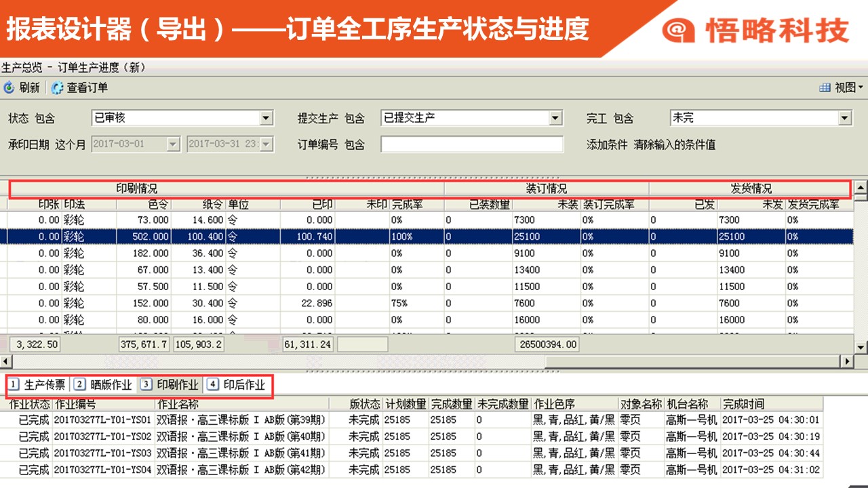The width and height of the screenshot is (868, 488).
Task: Switch to the 晒版作业 tab
Action: coord(111,385)
